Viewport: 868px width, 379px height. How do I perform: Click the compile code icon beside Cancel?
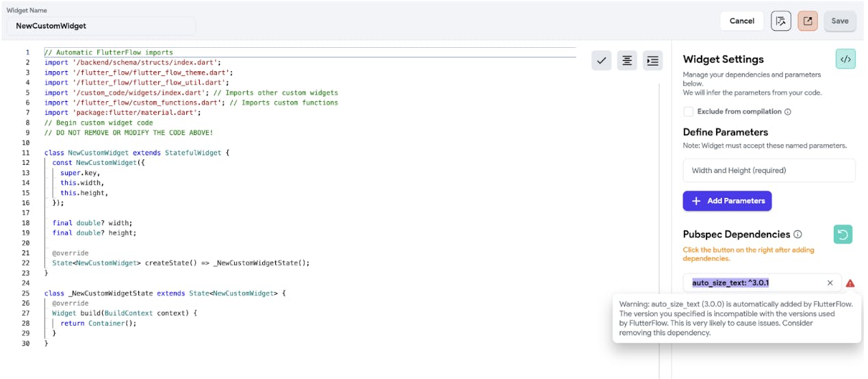[x=780, y=21]
